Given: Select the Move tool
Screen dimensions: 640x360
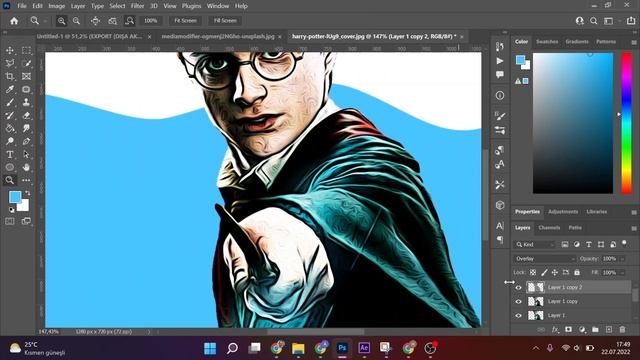Looking at the screenshot, I should pos(10,50).
